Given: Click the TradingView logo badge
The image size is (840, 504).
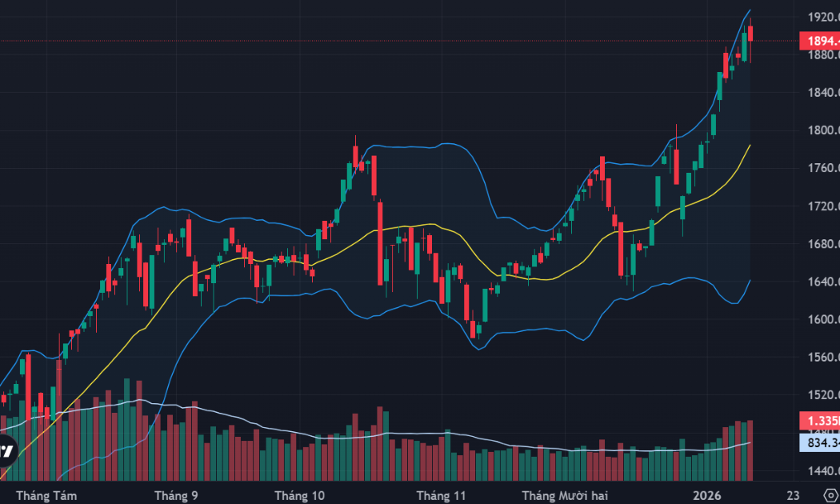Looking at the screenshot, I should click(6, 450).
